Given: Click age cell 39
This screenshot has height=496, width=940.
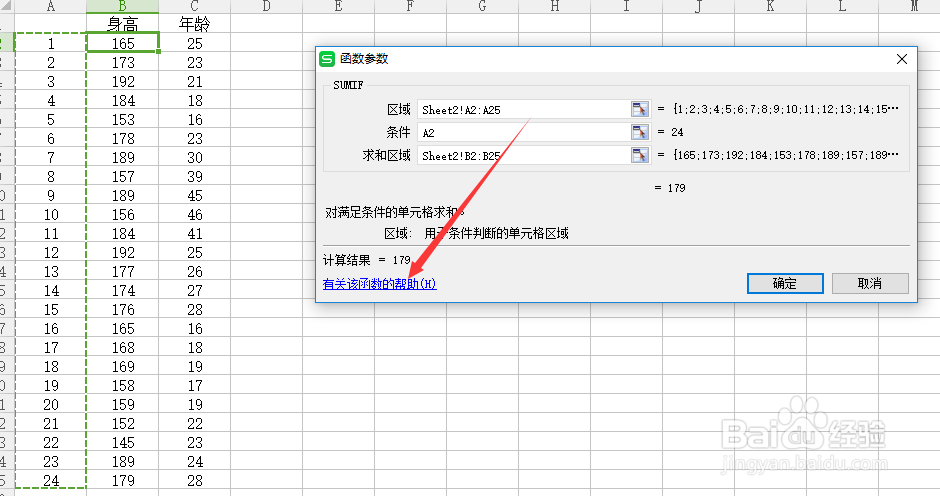Looking at the screenshot, I should coord(194,176).
